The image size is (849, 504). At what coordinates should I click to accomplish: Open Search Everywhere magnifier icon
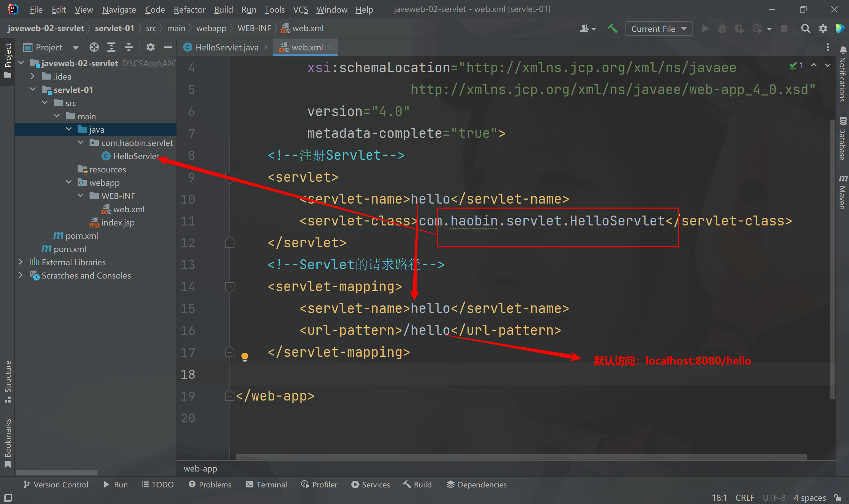pos(805,29)
